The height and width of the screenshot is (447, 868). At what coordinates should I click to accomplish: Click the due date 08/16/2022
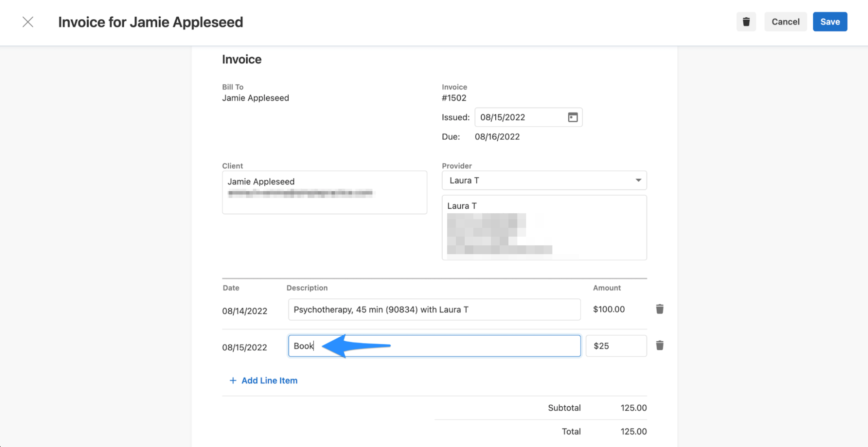coord(497,136)
